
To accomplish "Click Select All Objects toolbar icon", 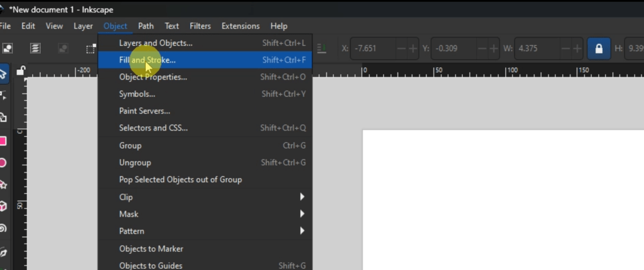I will (x=8, y=48).
